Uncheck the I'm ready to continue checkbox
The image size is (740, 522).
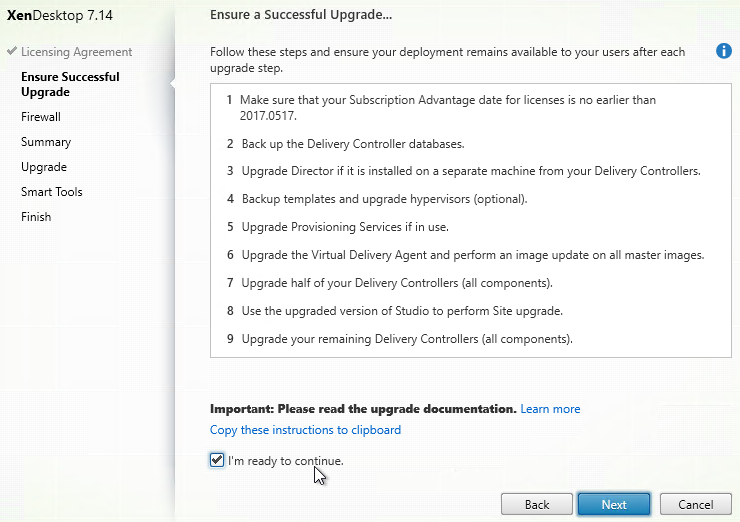click(x=217, y=460)
